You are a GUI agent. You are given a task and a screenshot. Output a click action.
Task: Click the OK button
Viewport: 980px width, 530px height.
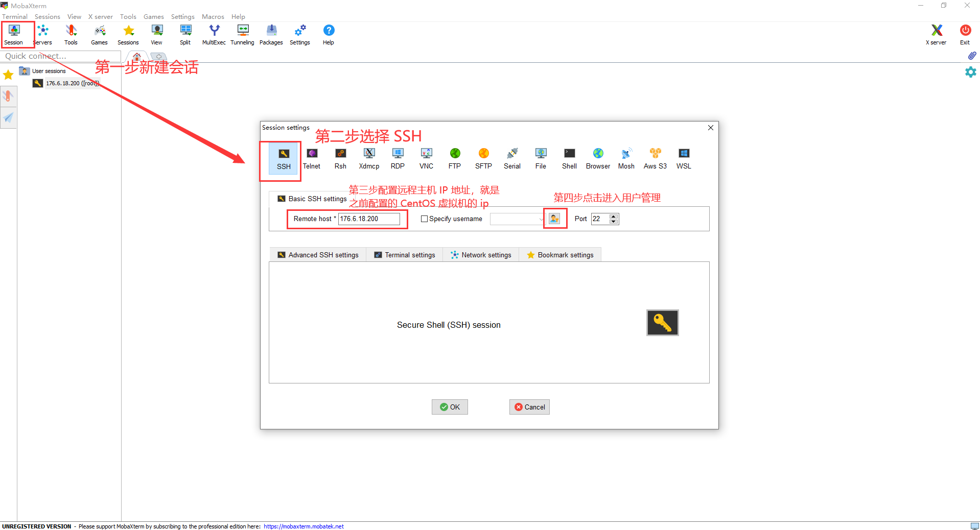click(x=450, y=407)
